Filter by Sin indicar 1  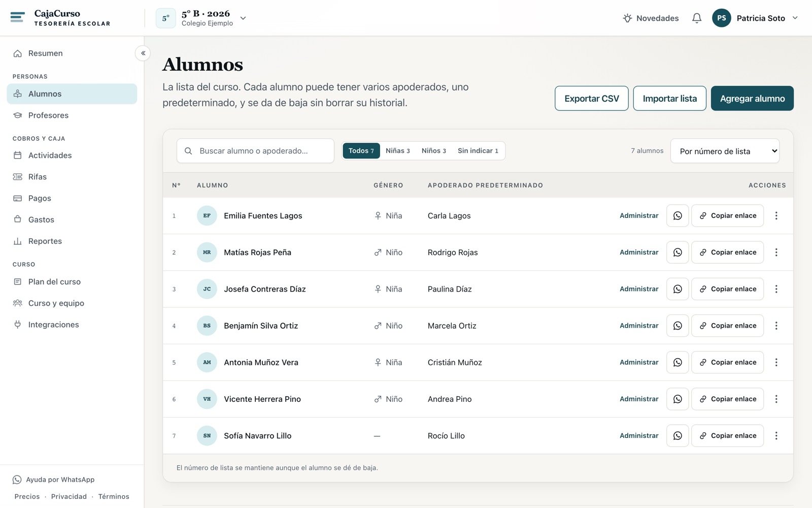click(478, 151)
